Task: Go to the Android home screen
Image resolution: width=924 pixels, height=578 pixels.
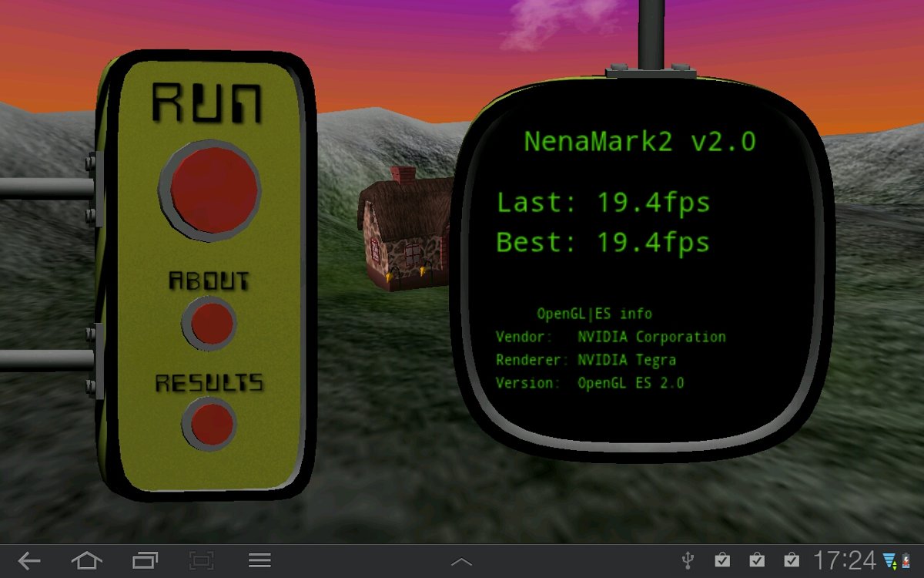Action: click(86, 561)
